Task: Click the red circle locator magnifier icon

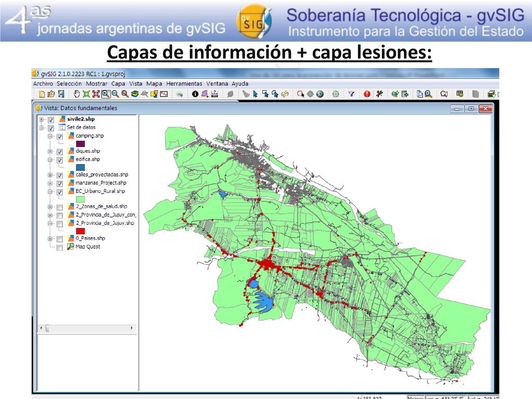Action: pos(444,94)
